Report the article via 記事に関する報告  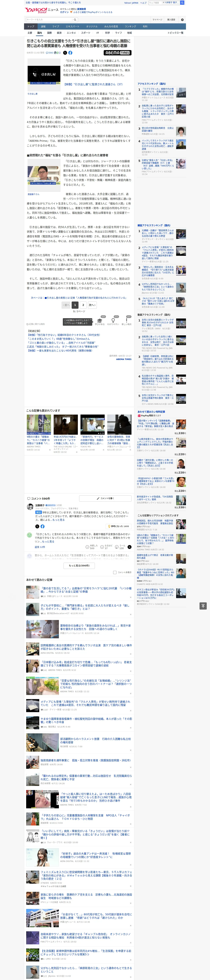point(35,324)
